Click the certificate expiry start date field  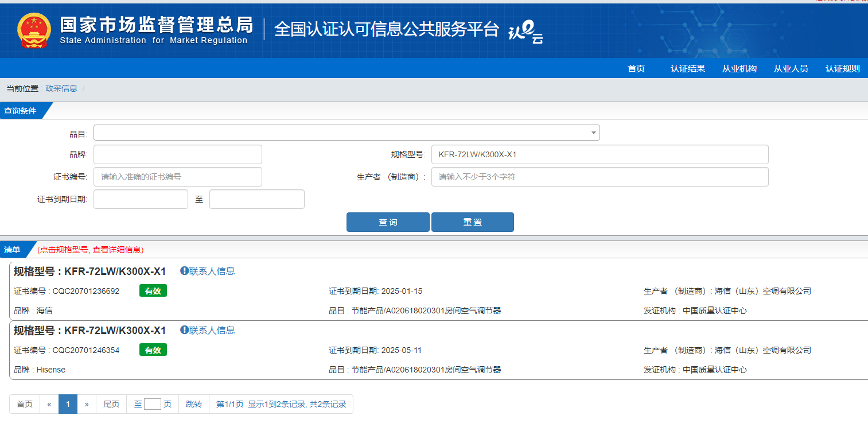click(x=141, y=199)
